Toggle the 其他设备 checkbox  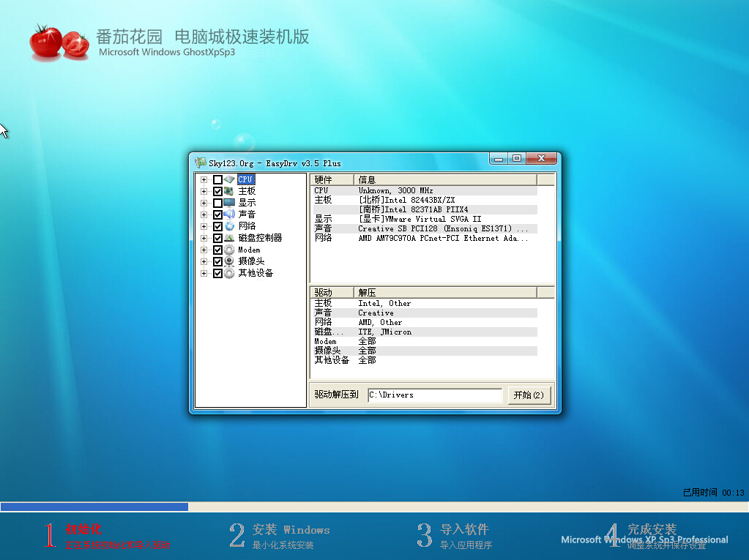click(x=217, y=273)
